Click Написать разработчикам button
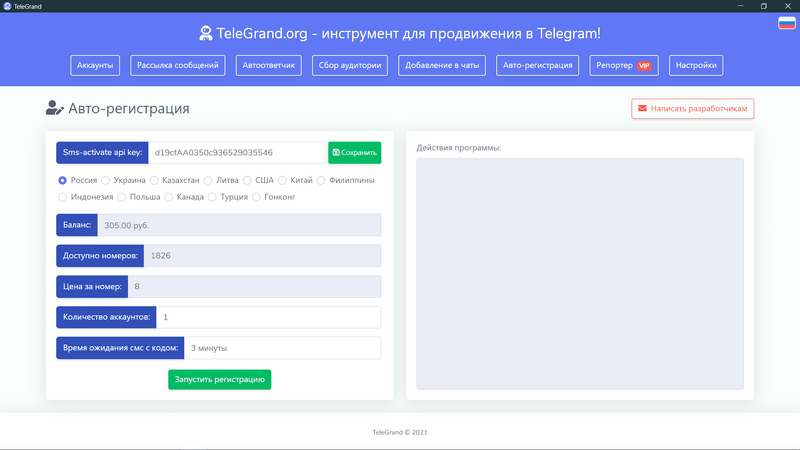The image size is (800, 450). 692,108
